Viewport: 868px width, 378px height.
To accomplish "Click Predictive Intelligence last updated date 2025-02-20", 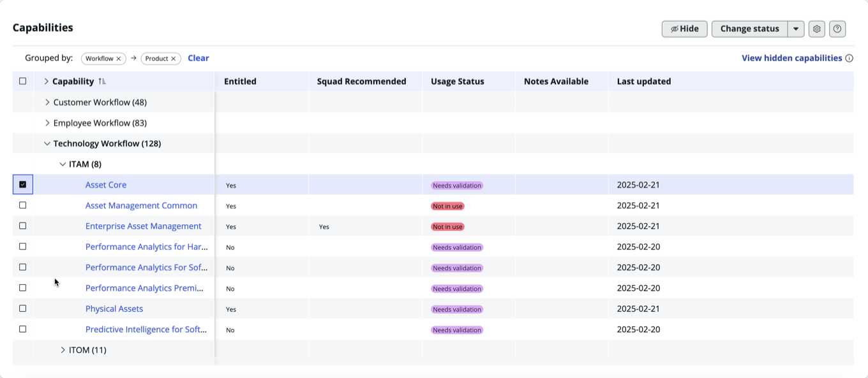I will point(638,330).
